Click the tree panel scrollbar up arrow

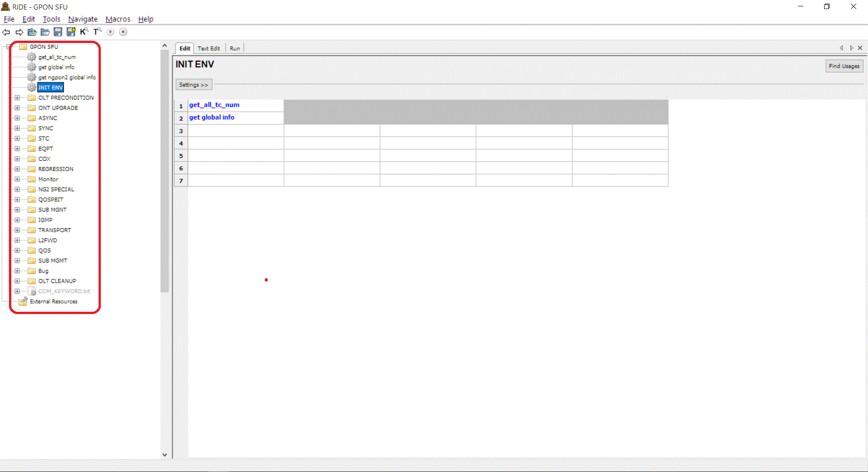click(165, 46)
